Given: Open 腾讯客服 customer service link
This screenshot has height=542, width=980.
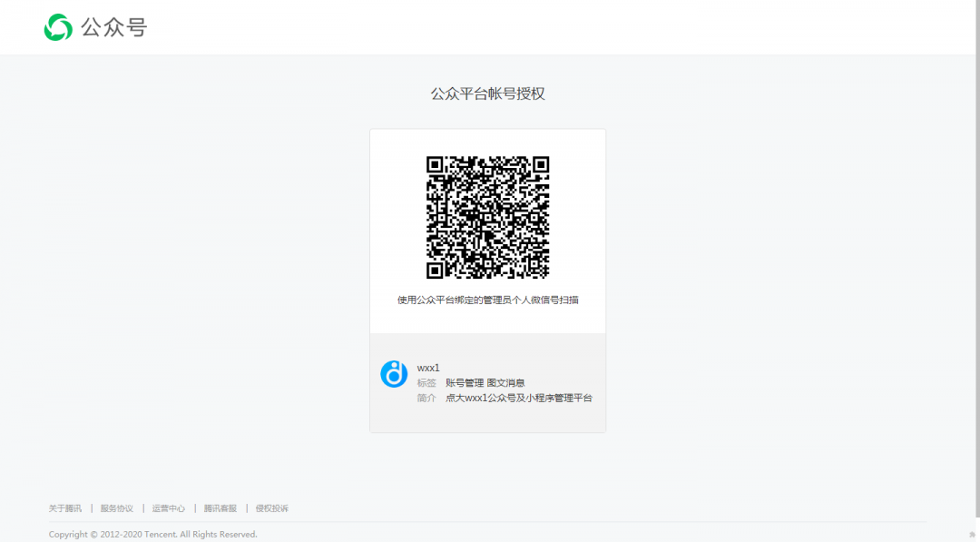Looking at the screenshot, I should pos(220,508).
